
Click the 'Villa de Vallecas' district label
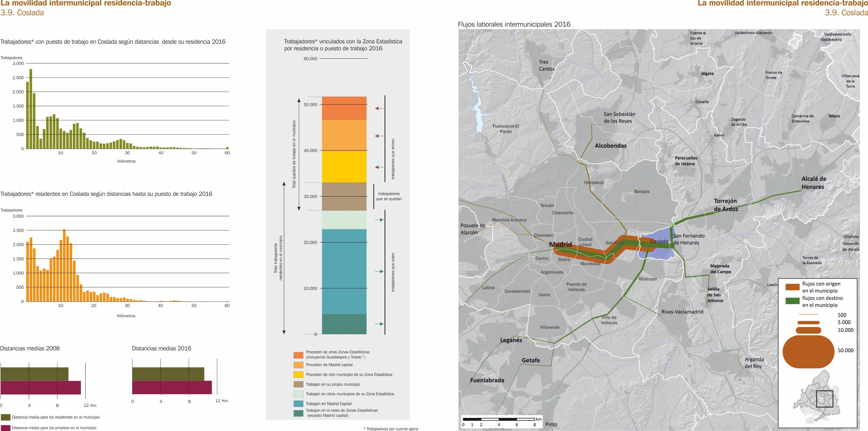(609, 320)
